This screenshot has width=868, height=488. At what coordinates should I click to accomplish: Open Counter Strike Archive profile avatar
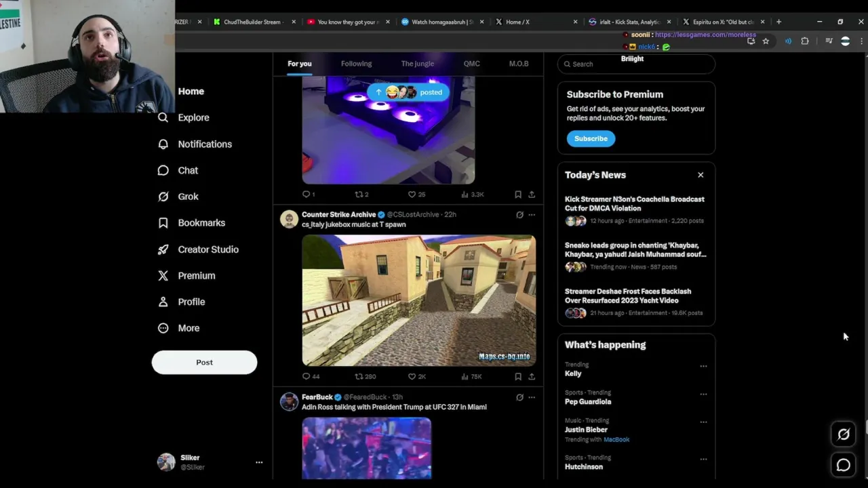(289, 219)
